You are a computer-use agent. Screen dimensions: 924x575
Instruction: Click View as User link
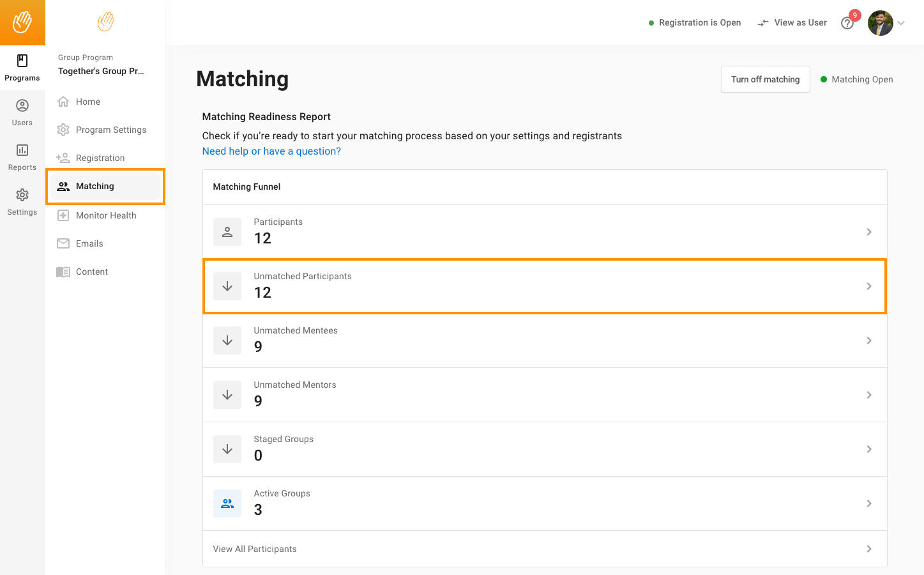pos(801,23)
